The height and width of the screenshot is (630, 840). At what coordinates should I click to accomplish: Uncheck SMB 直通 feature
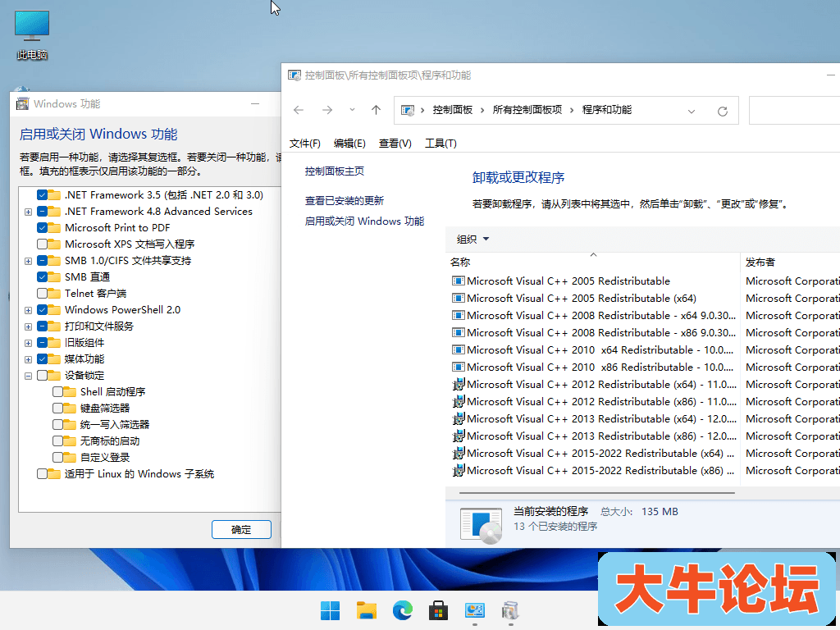tap(43, 277)
